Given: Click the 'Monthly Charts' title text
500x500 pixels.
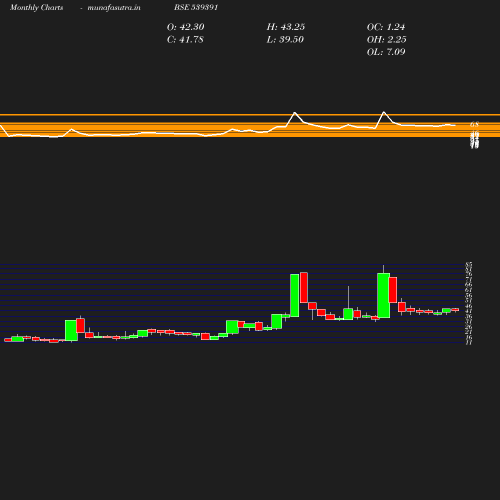Looking at the screenshot, I should [x=36, y=8].
